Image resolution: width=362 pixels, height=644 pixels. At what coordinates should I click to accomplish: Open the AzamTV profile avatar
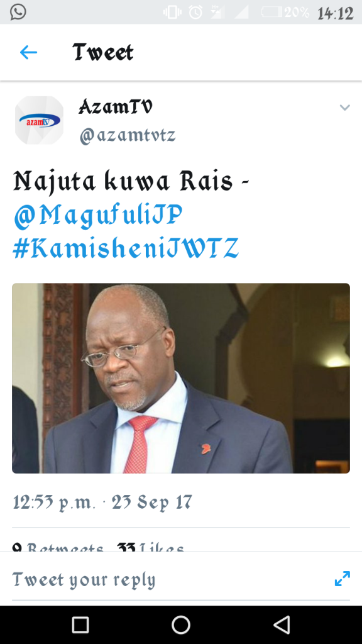40,120
